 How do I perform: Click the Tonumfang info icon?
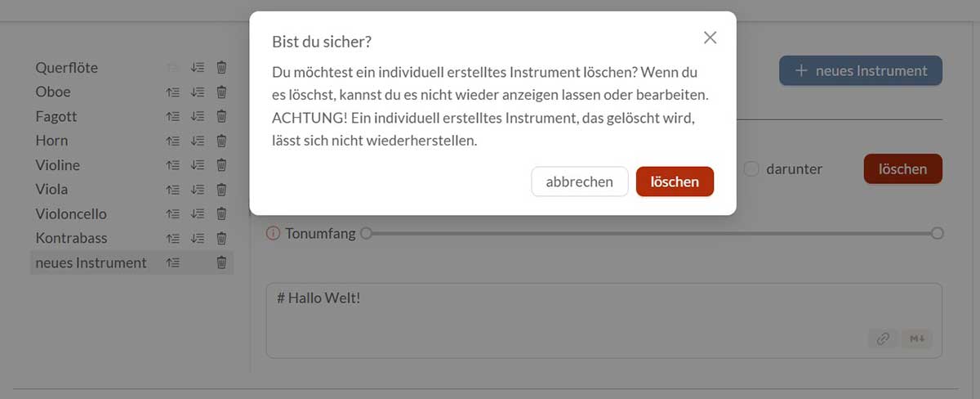point(274,234)
